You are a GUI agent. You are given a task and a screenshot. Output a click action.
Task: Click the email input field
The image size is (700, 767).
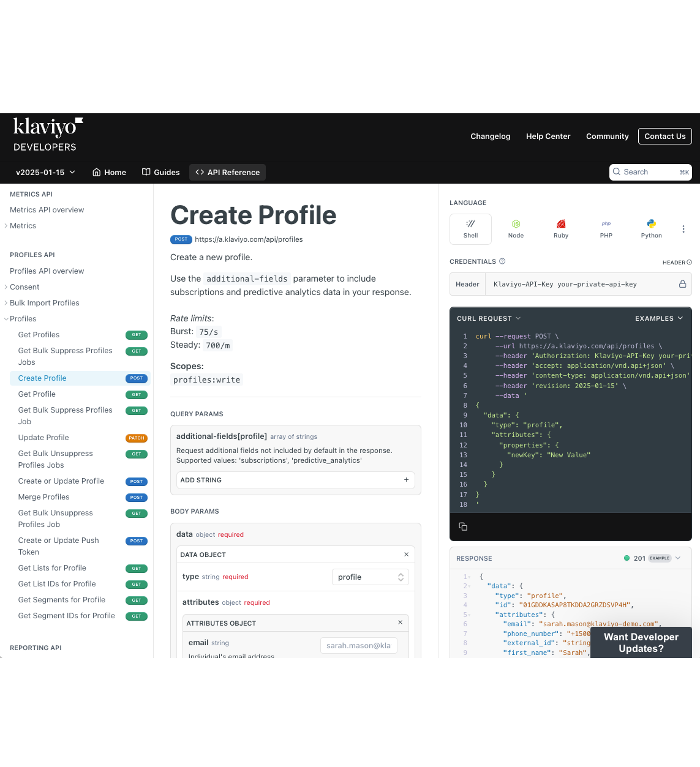tap(359, 645)
